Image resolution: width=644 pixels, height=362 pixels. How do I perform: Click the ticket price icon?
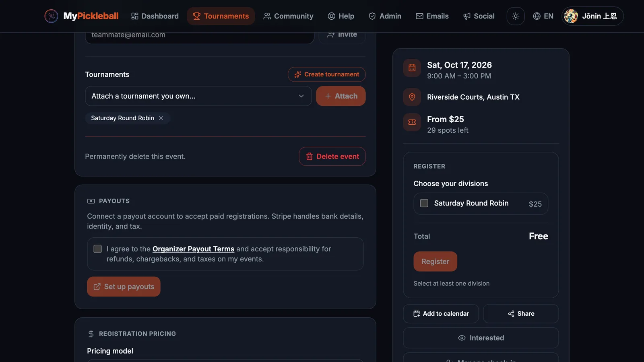point(412,122)
